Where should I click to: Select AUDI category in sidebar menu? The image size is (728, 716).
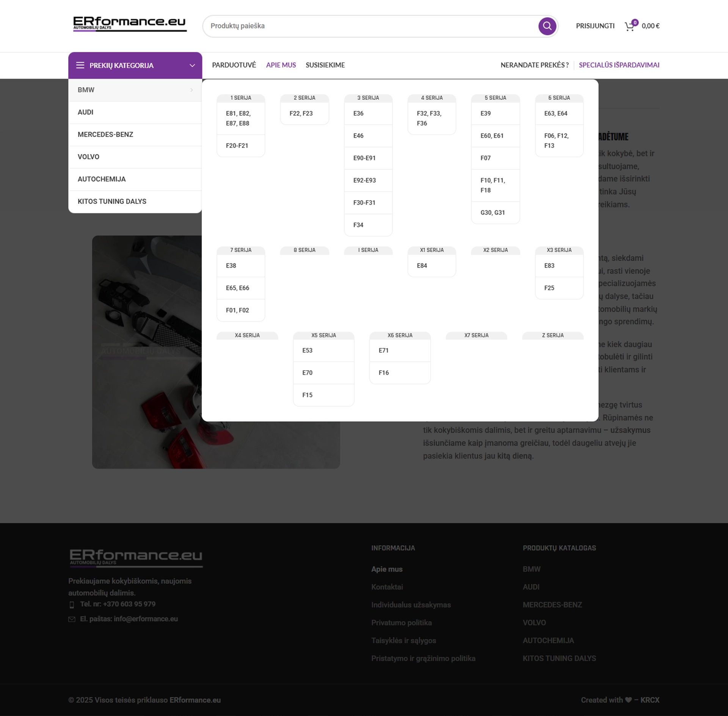click(135, 112)
